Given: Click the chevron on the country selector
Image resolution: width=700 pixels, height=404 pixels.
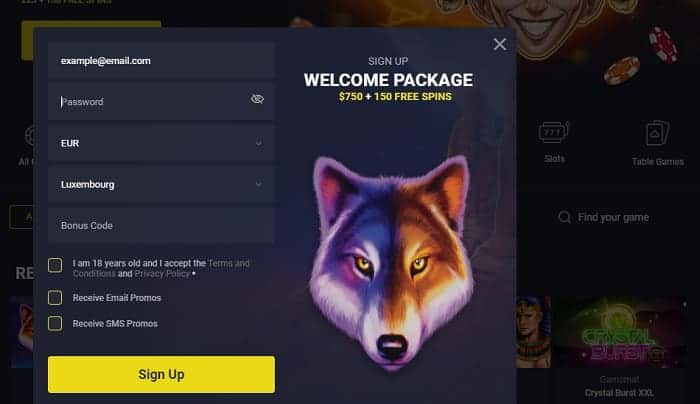Looking at the screenshot, I should pyautogui.click(x=258, y=184).
